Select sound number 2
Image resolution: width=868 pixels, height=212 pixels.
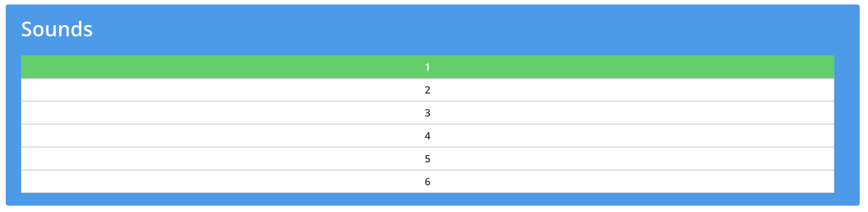tap(427, 90)
